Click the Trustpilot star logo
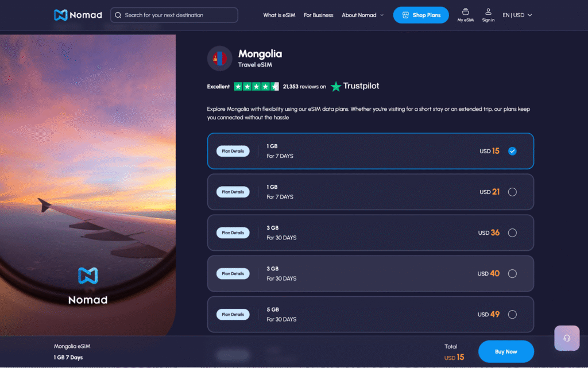 pos(335,87)
